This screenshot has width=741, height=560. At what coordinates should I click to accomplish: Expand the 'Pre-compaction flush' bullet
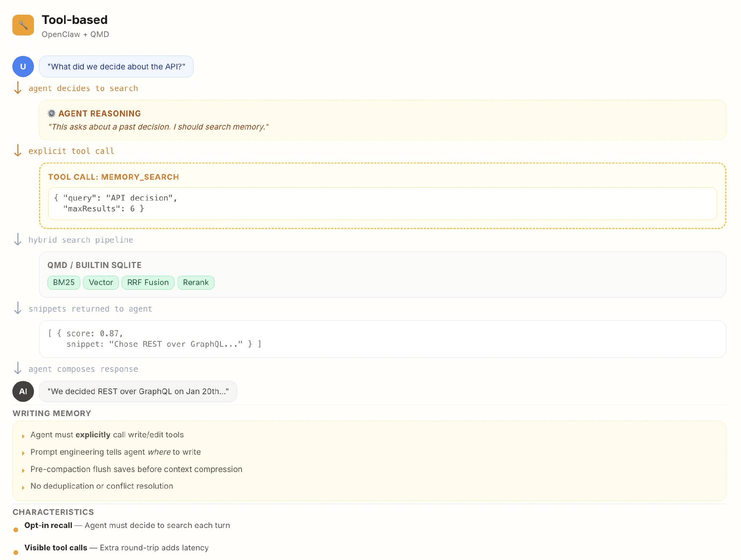coord(23,470)
